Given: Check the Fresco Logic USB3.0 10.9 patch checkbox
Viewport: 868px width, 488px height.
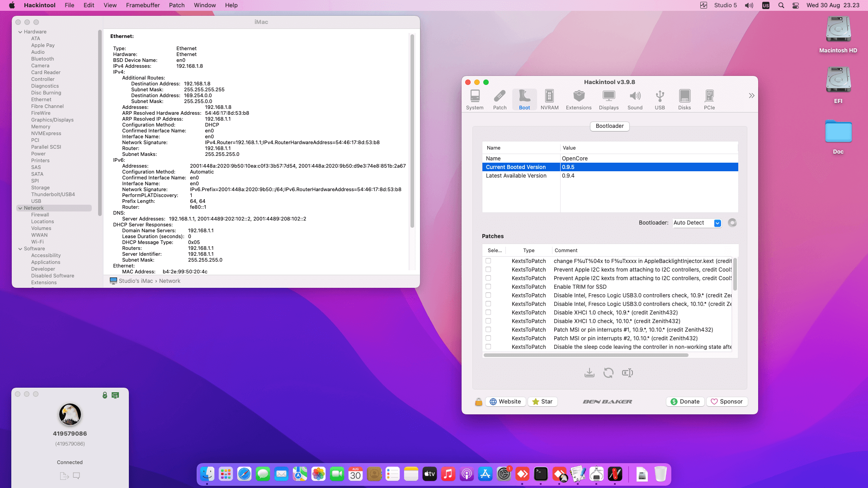Looking at the screenshot, I should tap(488, 296).
